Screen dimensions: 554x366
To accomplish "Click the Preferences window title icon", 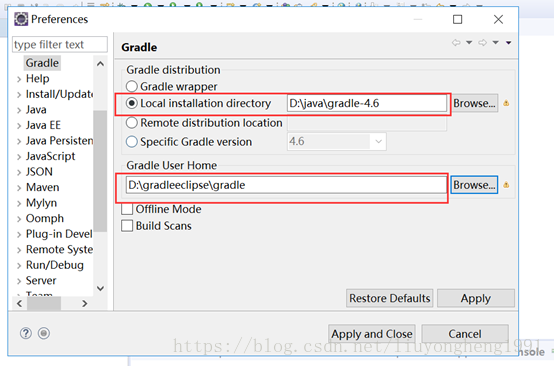I will pos(21,19).
